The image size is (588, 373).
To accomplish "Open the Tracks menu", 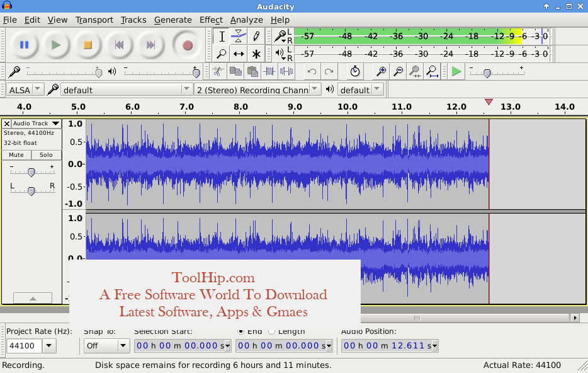I will click(x=133, y=20).
